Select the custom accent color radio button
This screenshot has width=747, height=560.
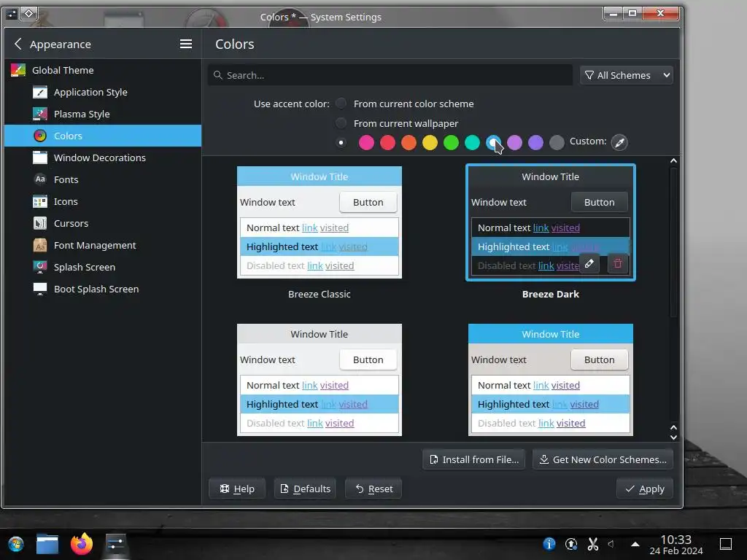(341, 142)
